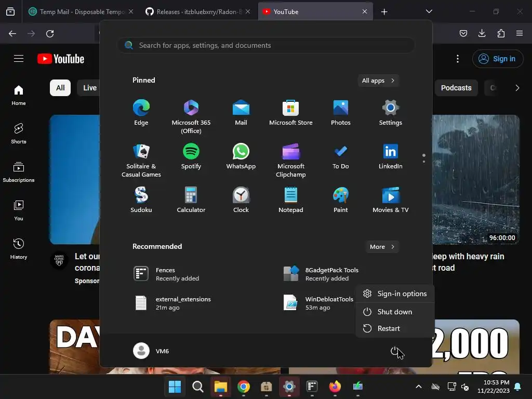Show hidden system tray icons
532x399 pixels.
coord(419,387)
